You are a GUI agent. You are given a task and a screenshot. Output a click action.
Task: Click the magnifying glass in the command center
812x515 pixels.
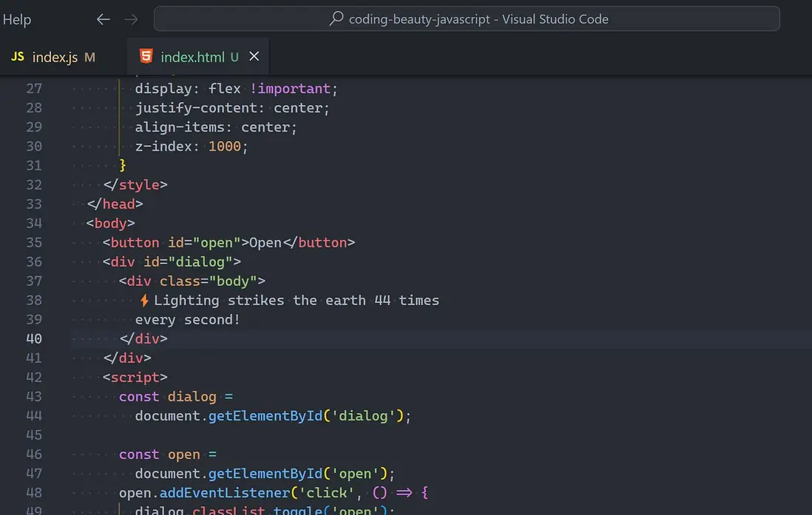336,18
